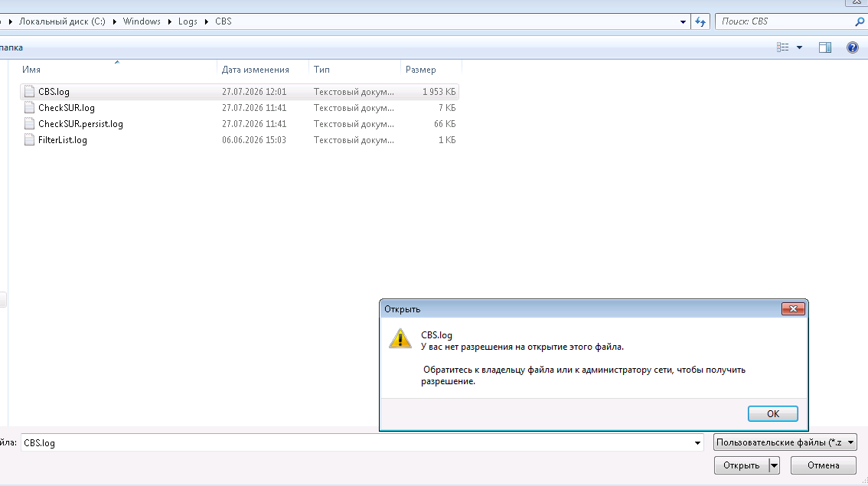868x486 pixels.
Task: Expand the arrow after Windows in path
Action: pyautogui.click(x=169, y=21)
